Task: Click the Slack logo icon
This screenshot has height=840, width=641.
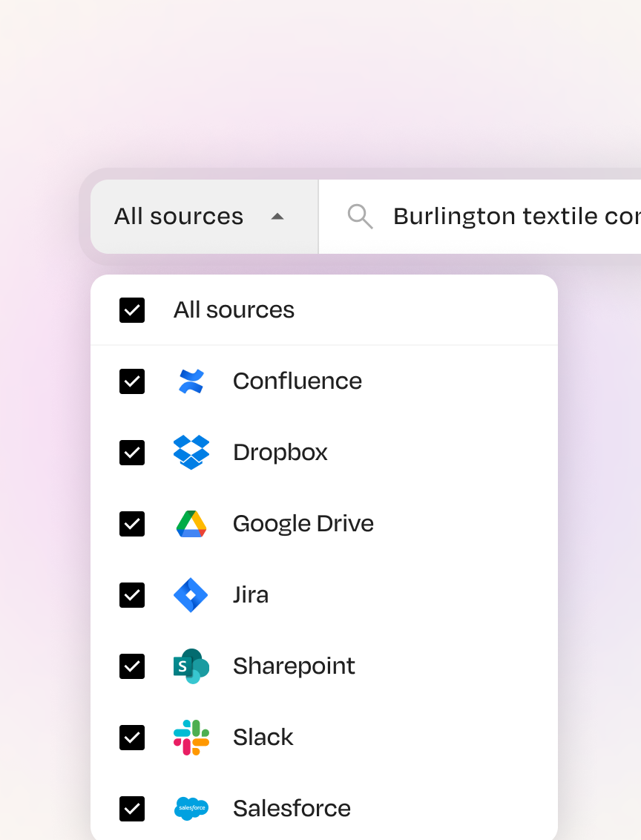Action: (x=191, y=738)
